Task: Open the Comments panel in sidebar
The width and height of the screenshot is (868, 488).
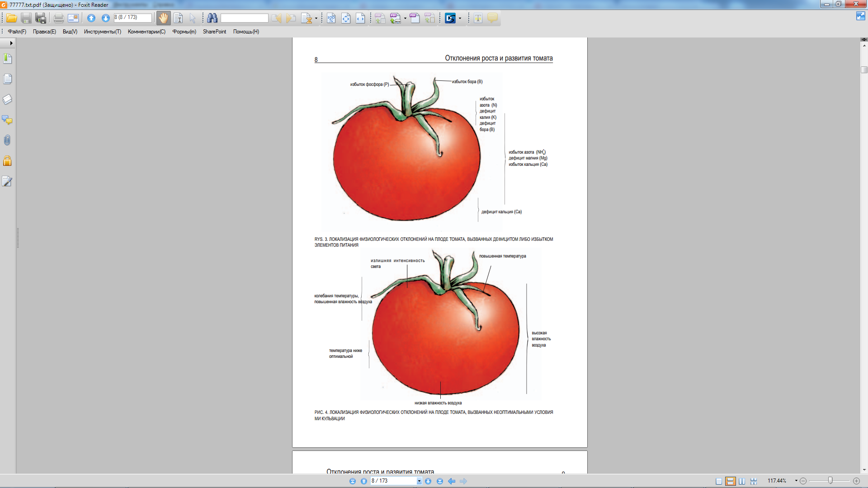Action: (x=7, y=120)
